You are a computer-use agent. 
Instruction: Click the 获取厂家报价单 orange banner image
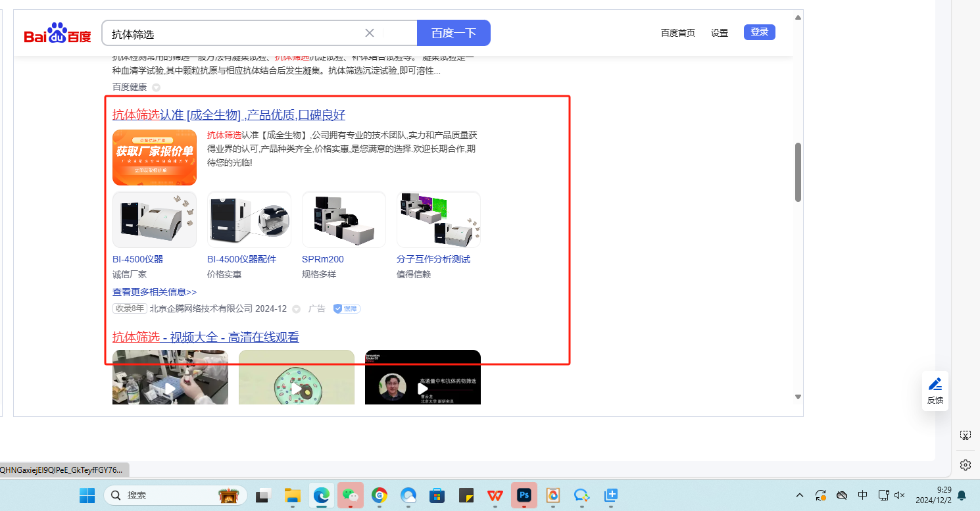[x=155, y=157]
